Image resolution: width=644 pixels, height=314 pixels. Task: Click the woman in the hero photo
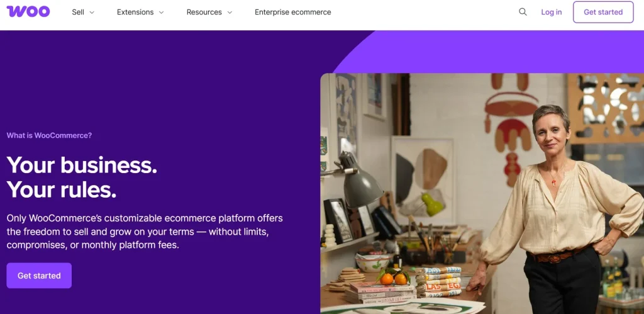pyautogui.click(x=557, y=206)
